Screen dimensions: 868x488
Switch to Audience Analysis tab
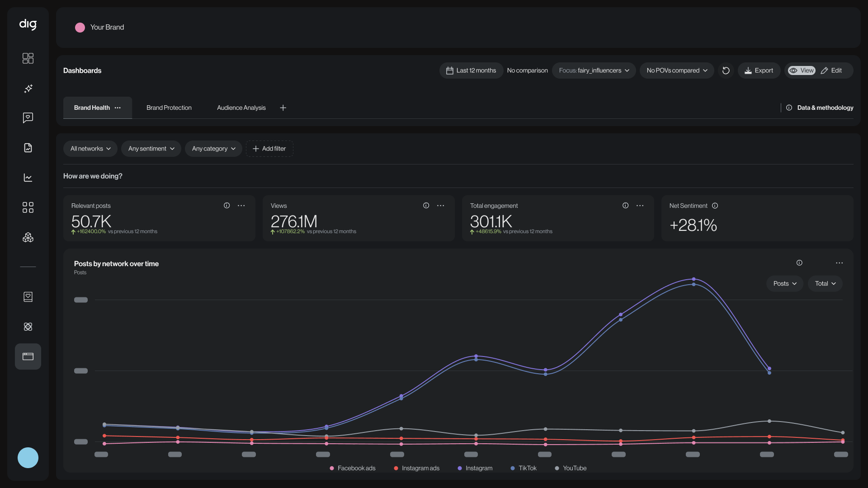(241, 108)
